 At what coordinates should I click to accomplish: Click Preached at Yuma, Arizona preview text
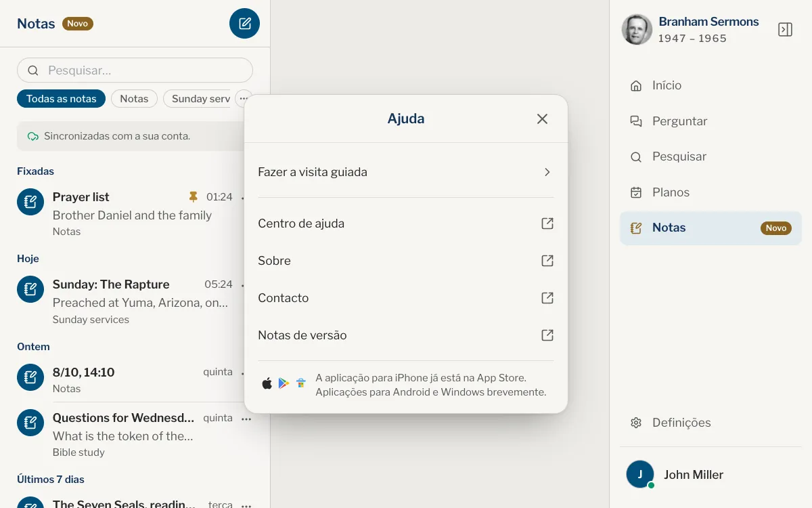[140, 303]
